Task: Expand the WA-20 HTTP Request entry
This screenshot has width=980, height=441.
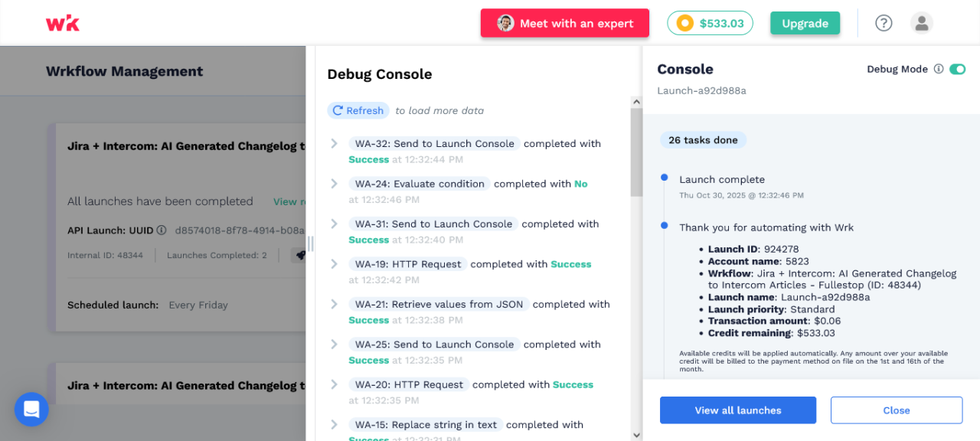Action: click(334, 384)
